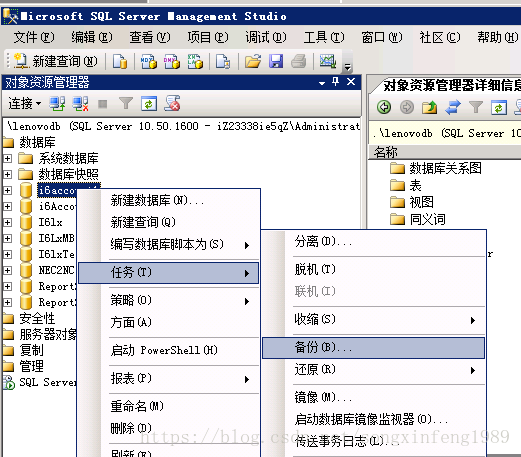The width and height of the screenshot is (521, 457).
Task: Open the 帮助(H) menu
Action: tap(498, 37)
